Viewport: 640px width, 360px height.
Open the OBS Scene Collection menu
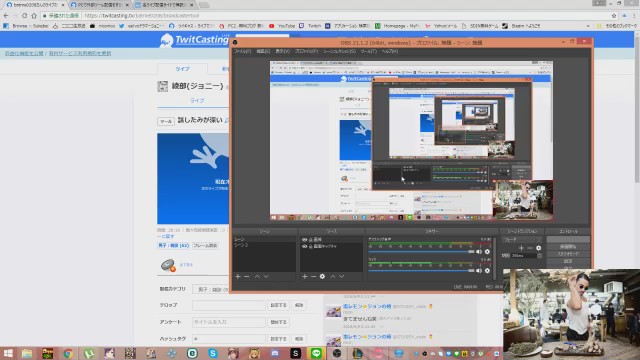339,51
